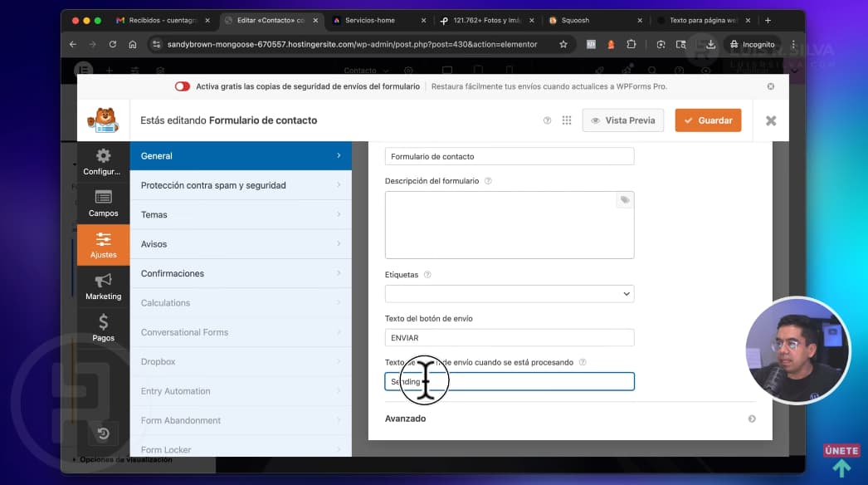
Task: Open the Calculations settings panel
Action: 241,302
